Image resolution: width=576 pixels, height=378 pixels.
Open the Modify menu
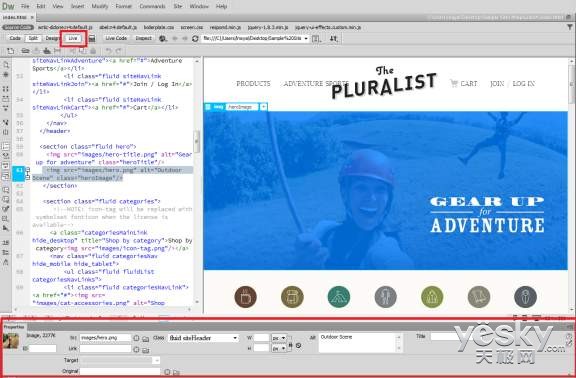click(100, 6)
